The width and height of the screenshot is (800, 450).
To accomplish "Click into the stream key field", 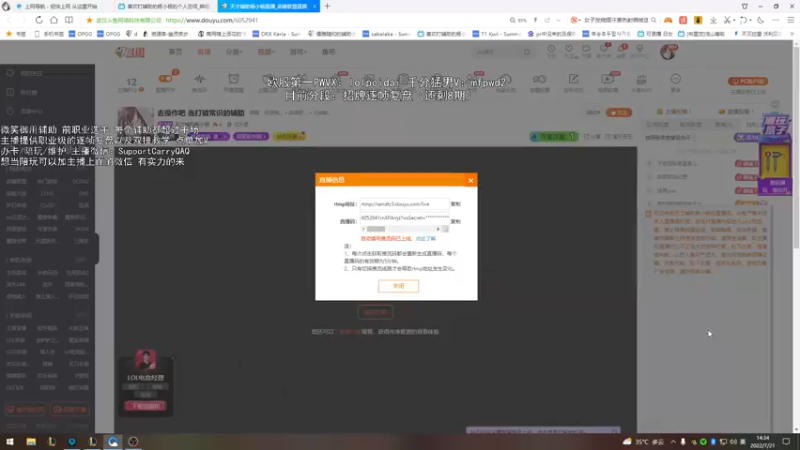I will [x=405, y=218].
